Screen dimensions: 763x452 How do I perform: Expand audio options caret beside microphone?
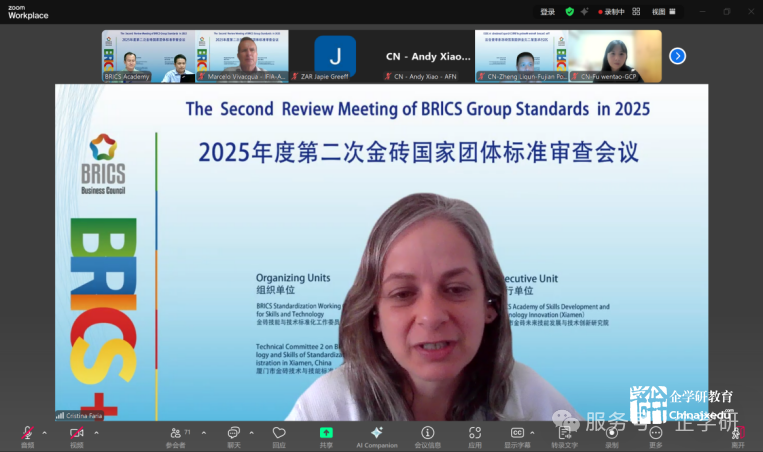[x=44, y=432]
